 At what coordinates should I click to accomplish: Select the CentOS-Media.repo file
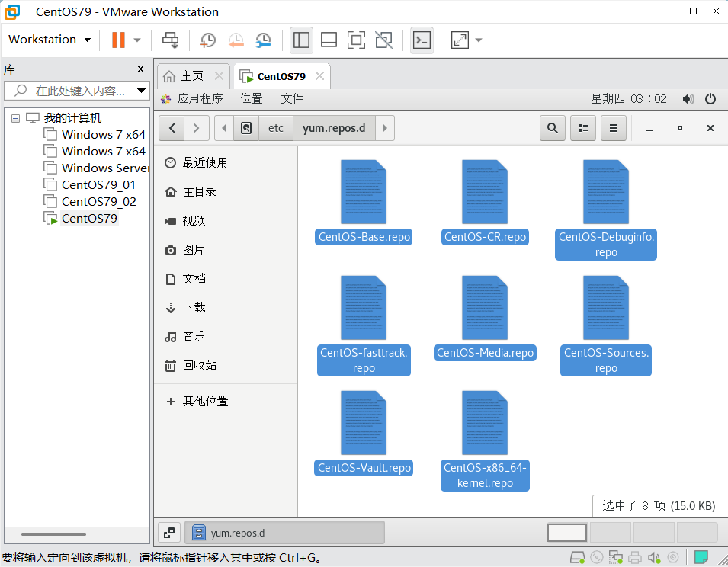coord(485,317)
